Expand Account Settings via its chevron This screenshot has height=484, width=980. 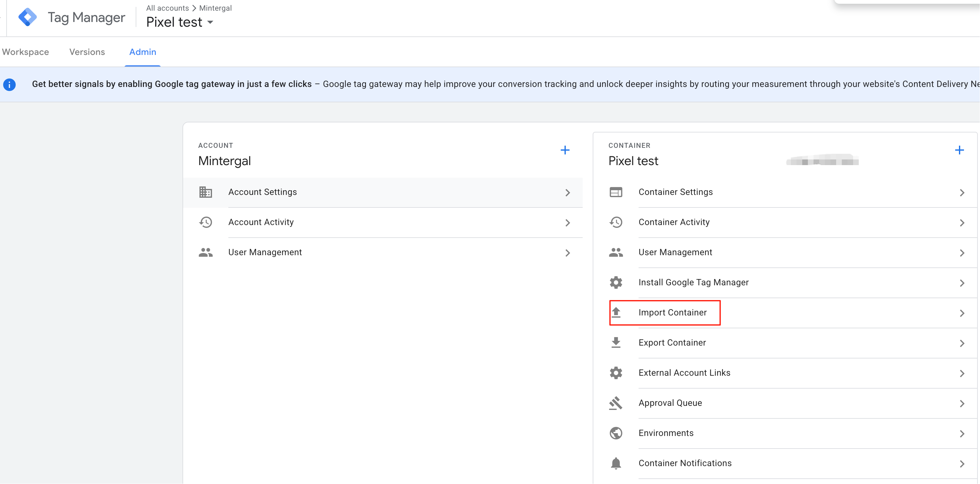click(568, 193)
